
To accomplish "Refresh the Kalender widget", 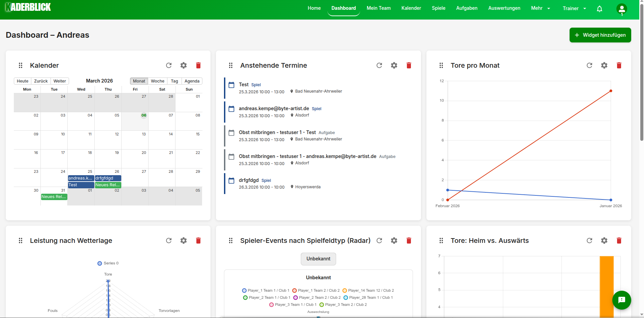I will coord(169,65).
